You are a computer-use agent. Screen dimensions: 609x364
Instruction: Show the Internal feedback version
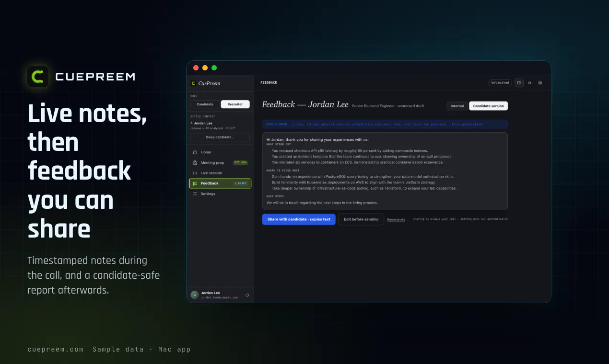click(x=457, y=106)
